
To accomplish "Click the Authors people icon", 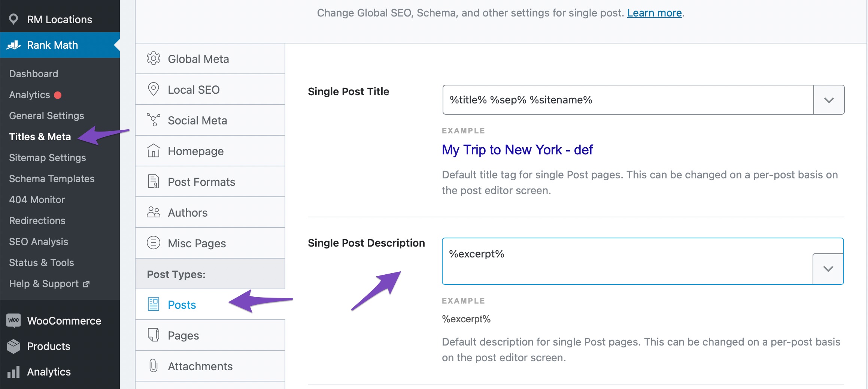I will tap(154, 212).
